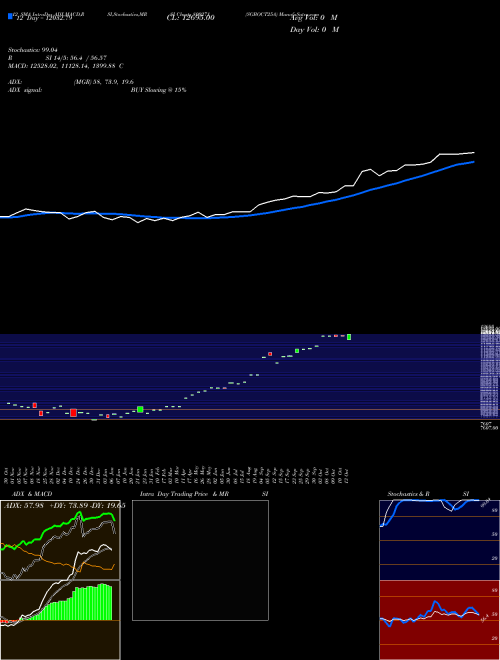Click the 'ADX & MACD' panel title
The height and width of the screenshot is (660, 500).
32,494
